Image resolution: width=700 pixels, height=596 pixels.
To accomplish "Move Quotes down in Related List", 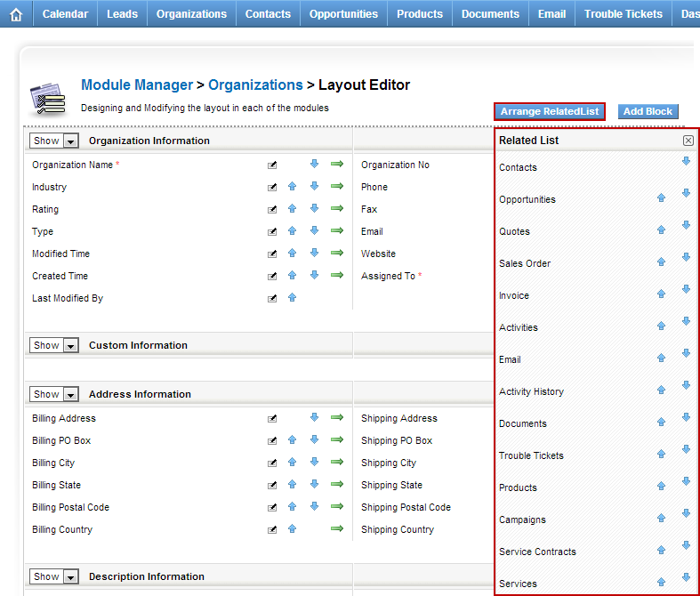I will (686, 225).
